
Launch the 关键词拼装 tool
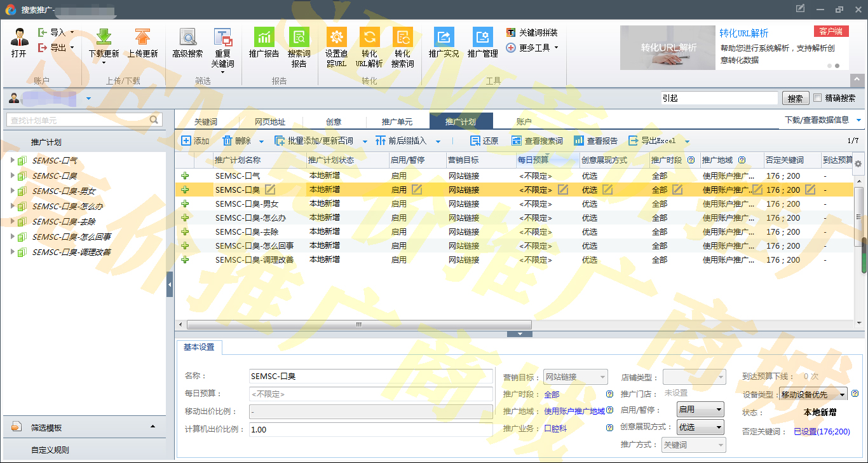(532, 32)
